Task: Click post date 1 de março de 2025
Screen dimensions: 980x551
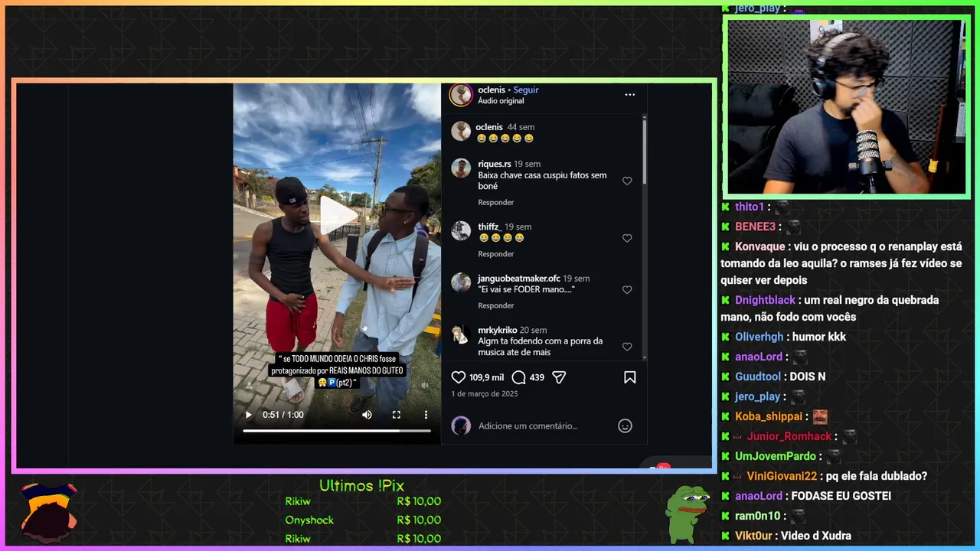Action: tap(485, 394)
